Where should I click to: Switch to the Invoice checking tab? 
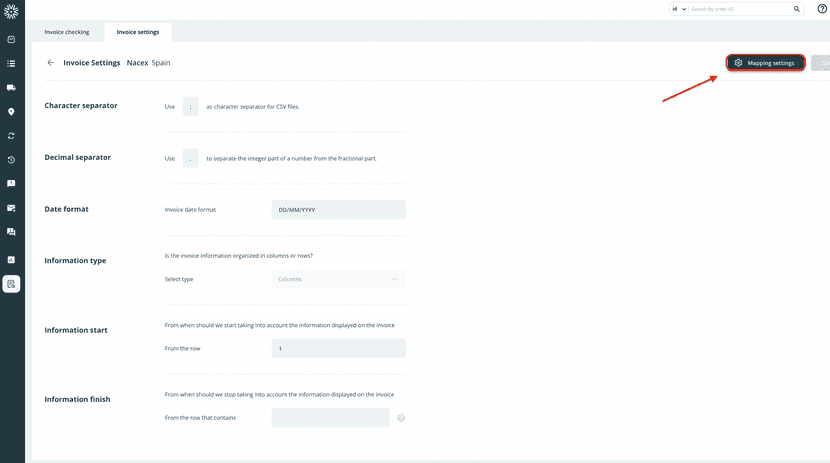pos(67,32)
